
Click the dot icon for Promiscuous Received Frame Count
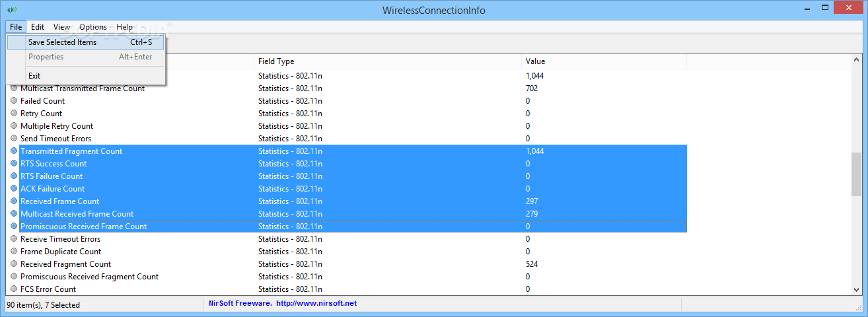tap(15, 227)
